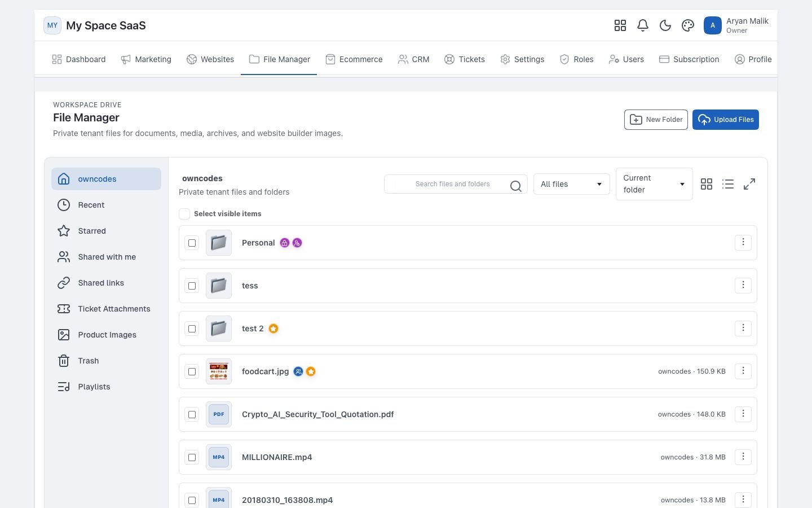Check Select visible items checkbox
This screenshot has width=812, height=508.
[x=184, y=214]
